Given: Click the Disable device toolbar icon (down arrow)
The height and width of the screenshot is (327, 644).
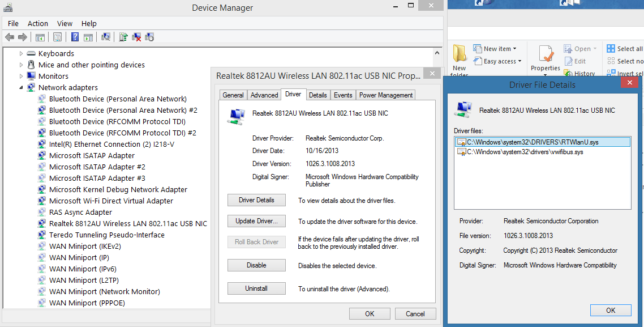Looking at the screenshot, I should [149, 37].
